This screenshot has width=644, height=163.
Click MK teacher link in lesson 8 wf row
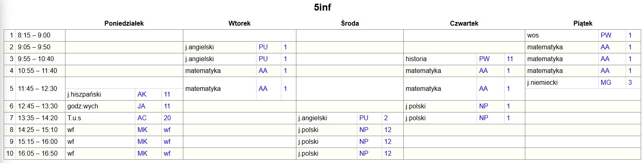click(x=142, y=130)
